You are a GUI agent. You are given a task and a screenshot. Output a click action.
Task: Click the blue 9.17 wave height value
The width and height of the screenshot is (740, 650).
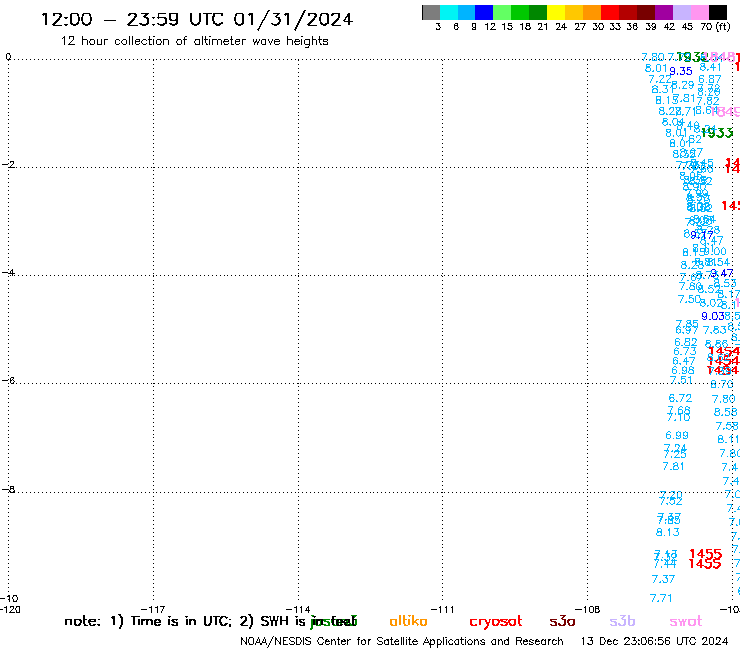tap(702, 235)
